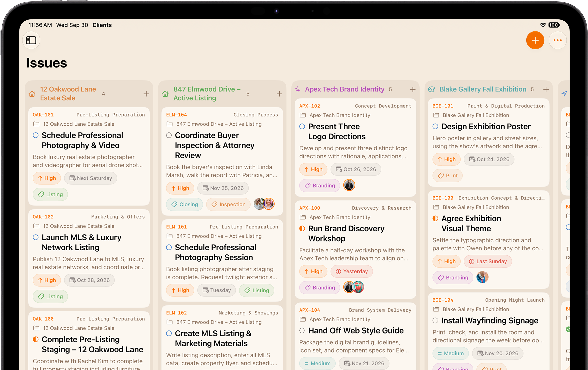
Task: Toggle half-filled status of Run Brand Discovery Workshop
Action: pos(302,229)
